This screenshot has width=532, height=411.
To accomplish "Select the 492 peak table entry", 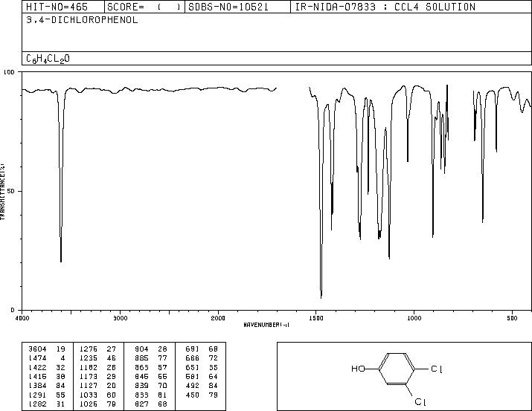I will click(x=202, y=386).
